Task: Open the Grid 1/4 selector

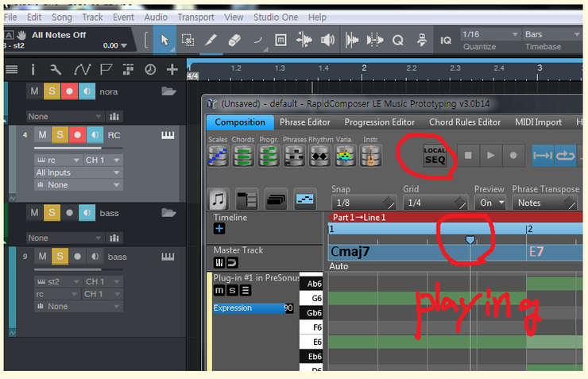Action: point(435,203)
